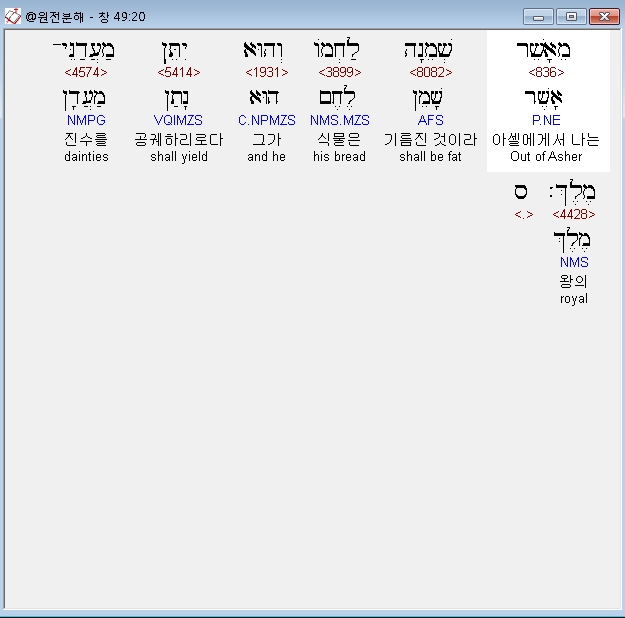The height and width of the screenshot is (618, 625).
Task: Click the Hebrew lemma above AFS
Action: coord(428,99)
